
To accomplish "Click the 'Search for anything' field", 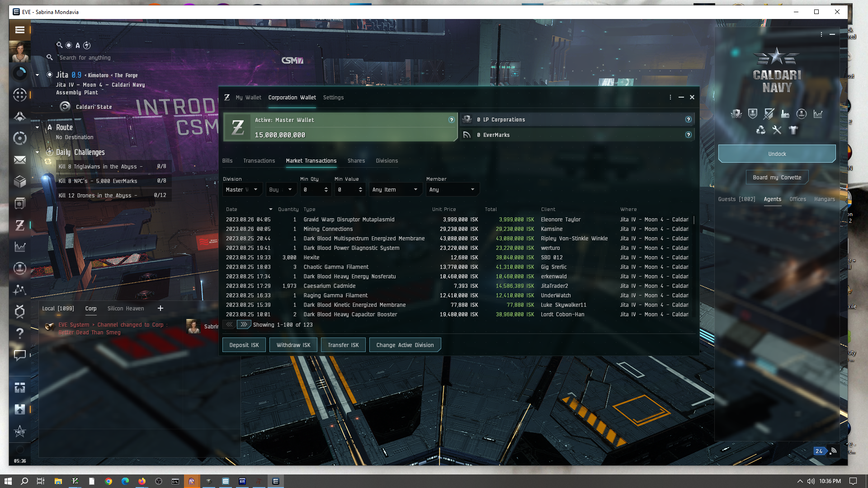I will tap(113, 58).
